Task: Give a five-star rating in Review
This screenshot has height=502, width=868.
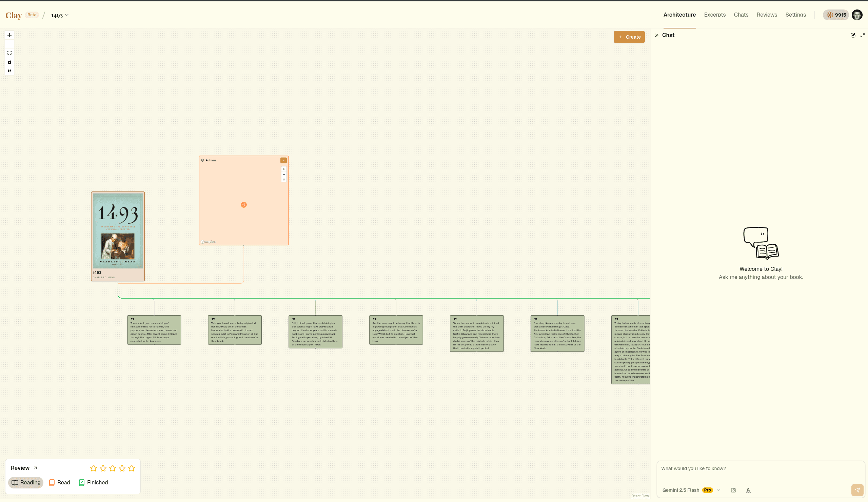Action: click(131, 468)
